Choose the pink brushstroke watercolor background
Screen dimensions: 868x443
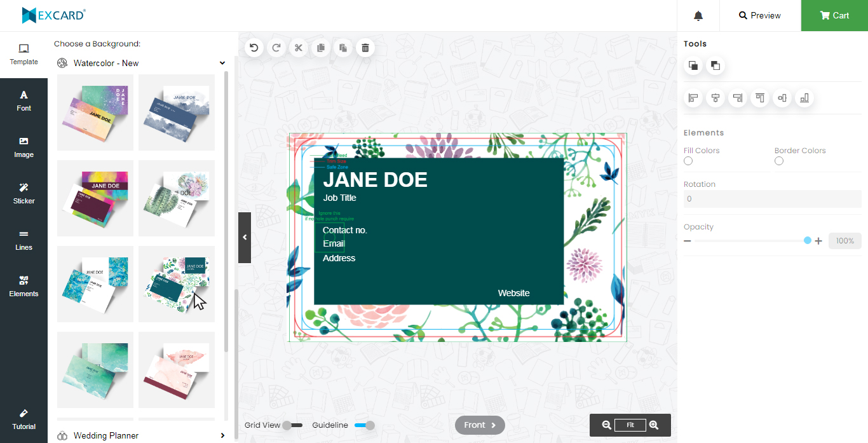click(x=177, y=370)
